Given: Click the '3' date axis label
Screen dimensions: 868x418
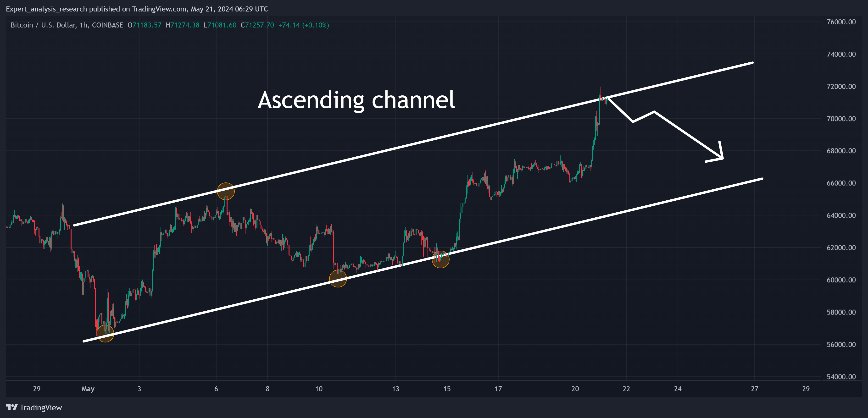Looking at the screenshot, I should click(x=139, y=389).
